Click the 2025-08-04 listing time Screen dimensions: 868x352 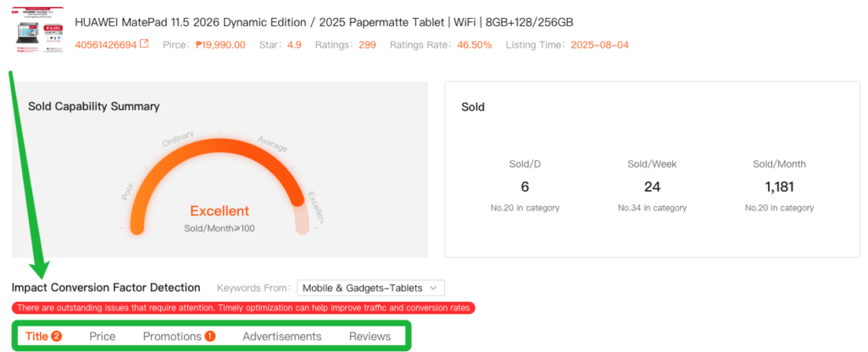(x=600, y=45)
